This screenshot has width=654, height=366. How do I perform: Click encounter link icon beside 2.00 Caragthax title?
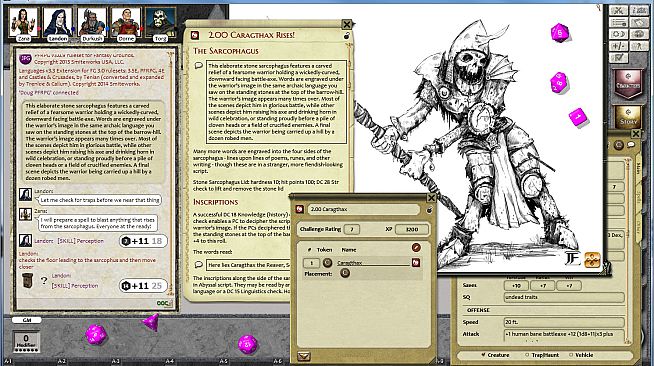[x=299, y=209]
